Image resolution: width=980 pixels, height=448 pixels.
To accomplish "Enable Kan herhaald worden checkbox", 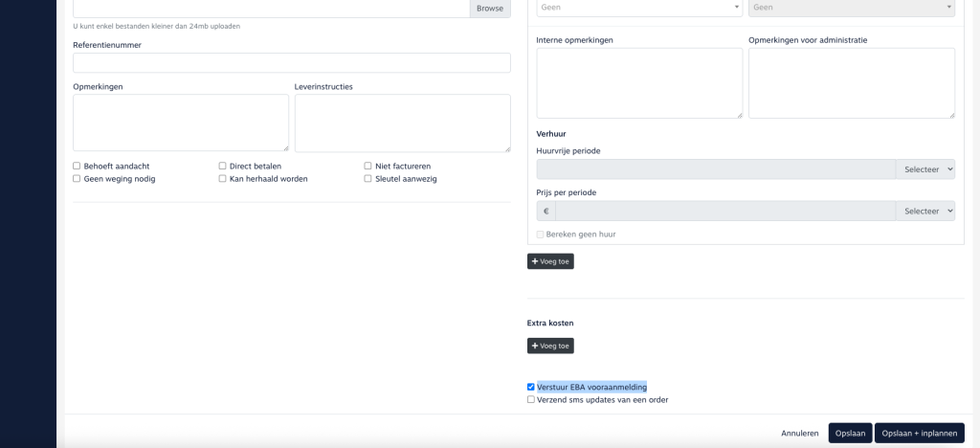I will [223, 179].
